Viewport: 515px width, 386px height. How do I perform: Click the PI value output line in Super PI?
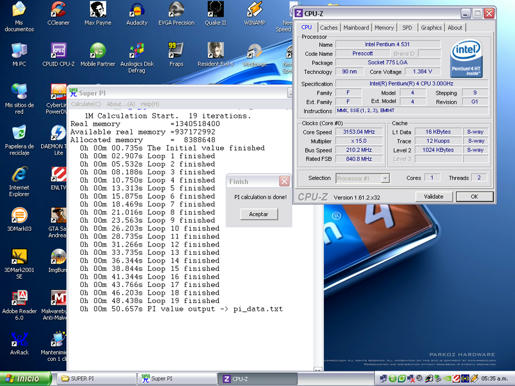[181, 309]
